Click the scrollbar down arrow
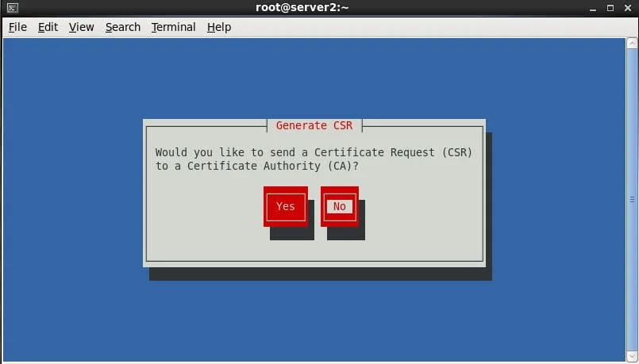 (632, 356)
